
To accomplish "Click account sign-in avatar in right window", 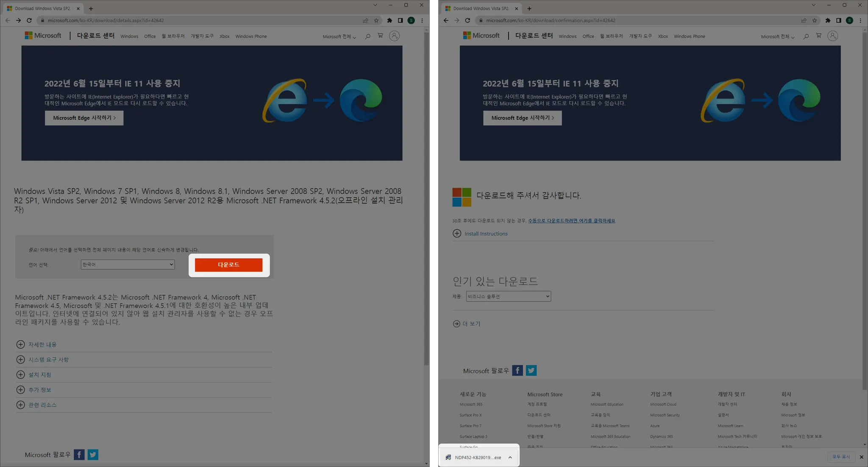I will (832, 36).
